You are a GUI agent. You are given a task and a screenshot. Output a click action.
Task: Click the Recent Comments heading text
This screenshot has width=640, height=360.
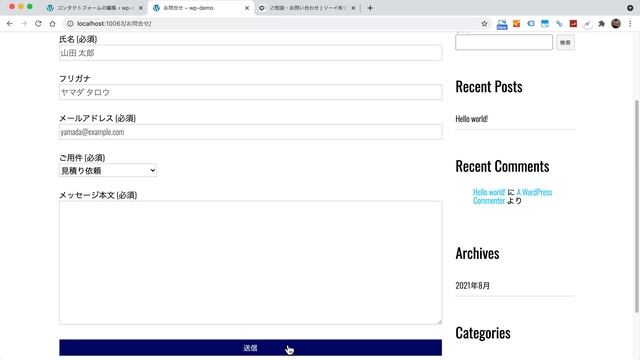(502, 166)
